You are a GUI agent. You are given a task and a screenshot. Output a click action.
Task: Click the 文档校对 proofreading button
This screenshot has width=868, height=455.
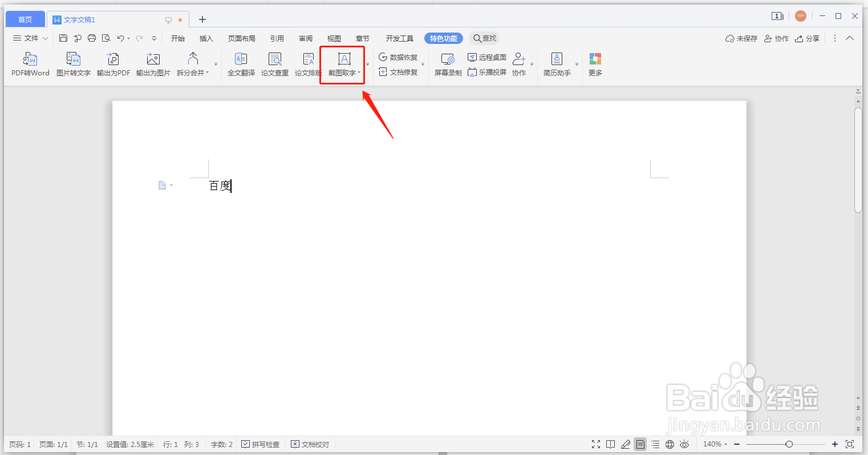coord(310,444)
